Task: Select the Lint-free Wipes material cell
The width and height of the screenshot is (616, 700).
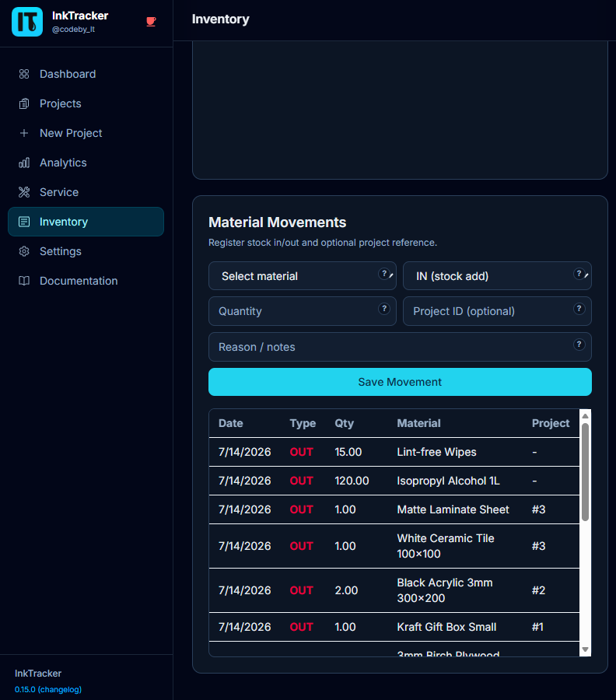Action: tap(436, 452)
